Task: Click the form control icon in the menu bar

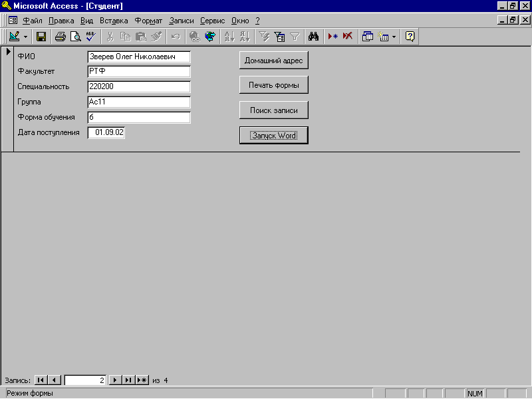Action: tap(13, 21)
